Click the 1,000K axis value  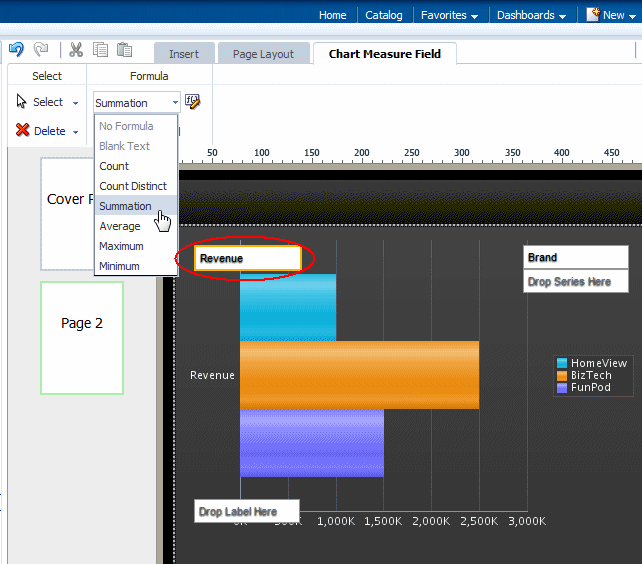pyautogui.click(x=336, y=521)
